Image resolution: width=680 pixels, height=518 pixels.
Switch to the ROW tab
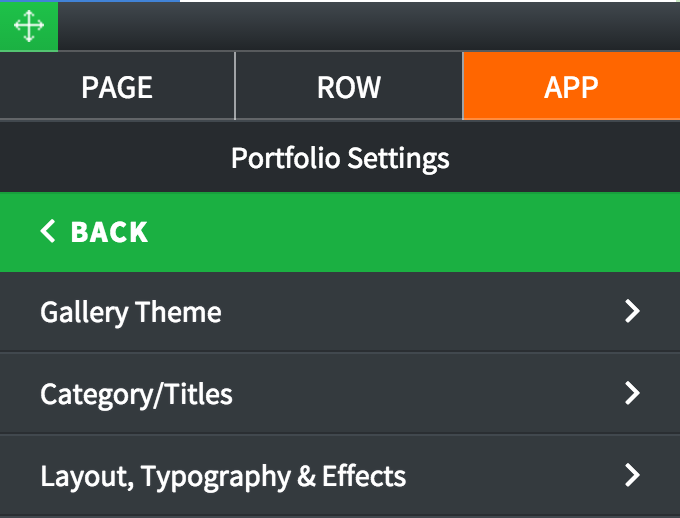tap(349, 86)
